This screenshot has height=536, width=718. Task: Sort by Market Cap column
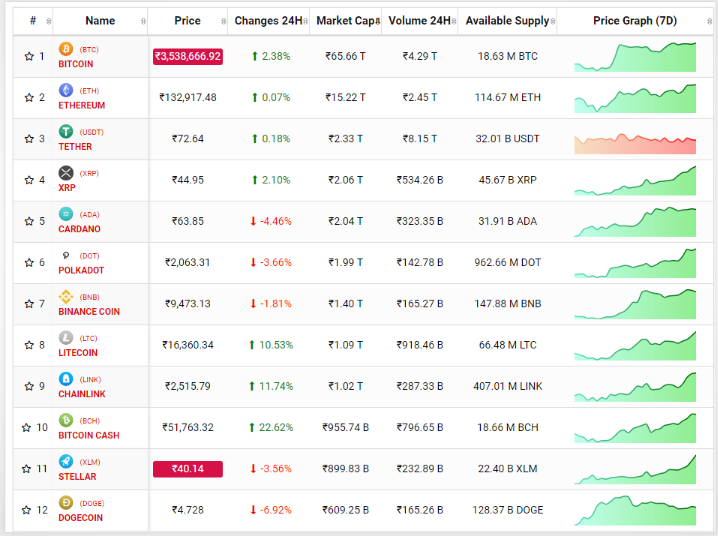tap(346, 21)
